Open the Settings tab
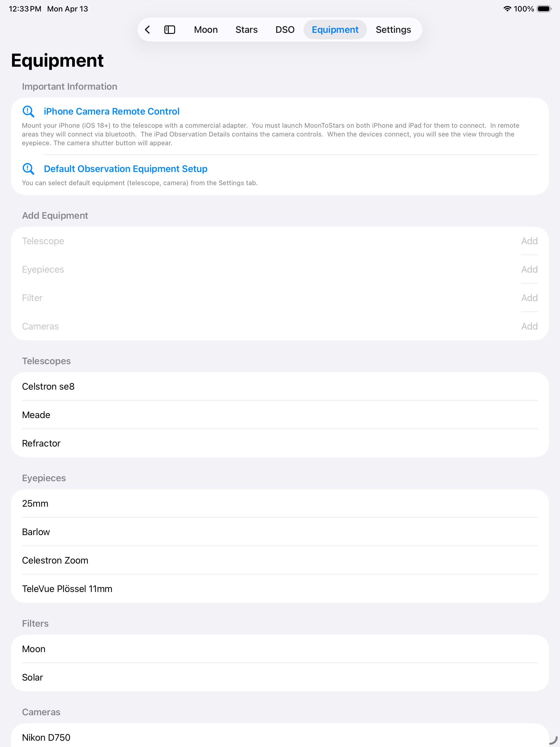 (x=393, y=30)
